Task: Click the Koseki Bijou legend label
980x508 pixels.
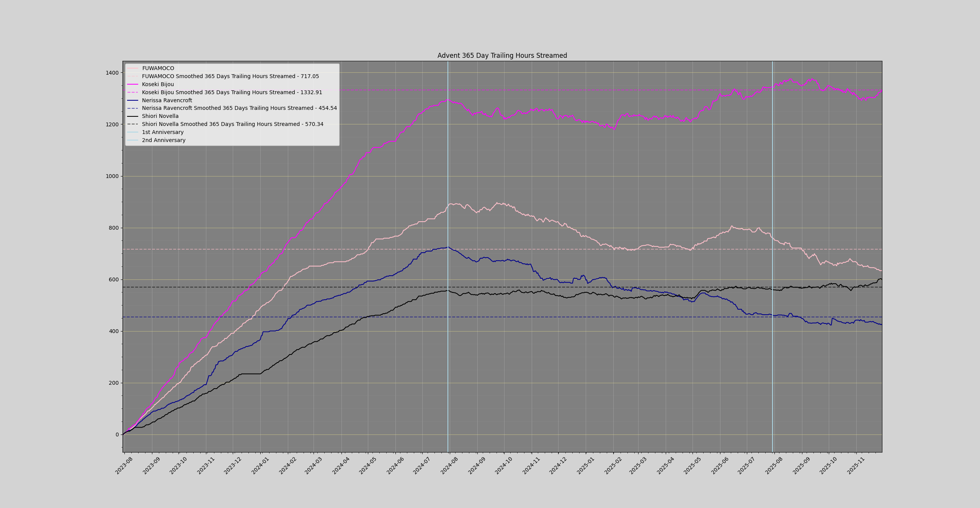Action: click(158, 84)
